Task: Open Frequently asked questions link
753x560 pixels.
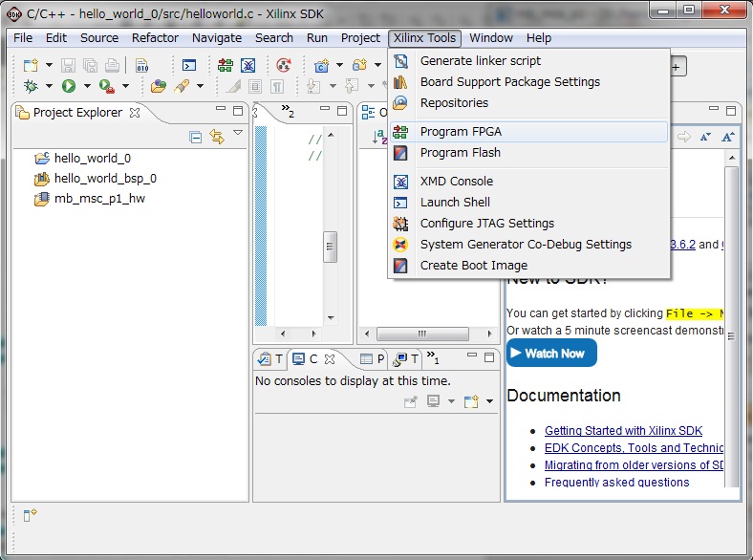Action: 616,483
